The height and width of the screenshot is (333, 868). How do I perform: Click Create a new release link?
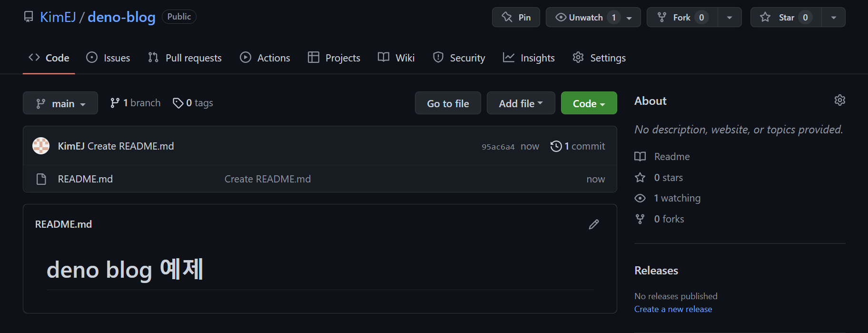(673, 309)
